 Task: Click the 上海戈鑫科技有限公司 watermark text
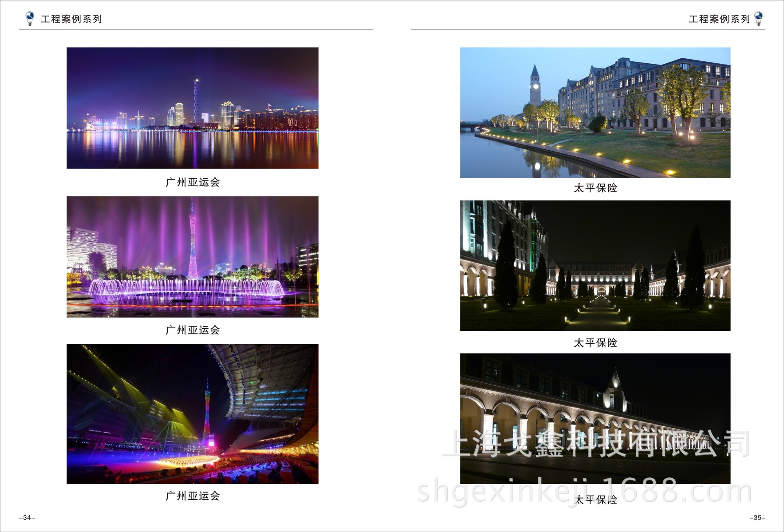click(595, 443)
